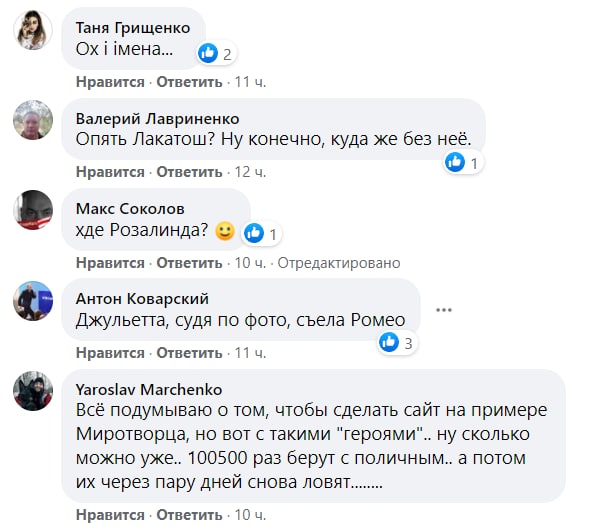Click the smiley emoji in Макс Соколов's comment
Screen dimensions: 610x527
pyautogui.click(x=224, y=233)
